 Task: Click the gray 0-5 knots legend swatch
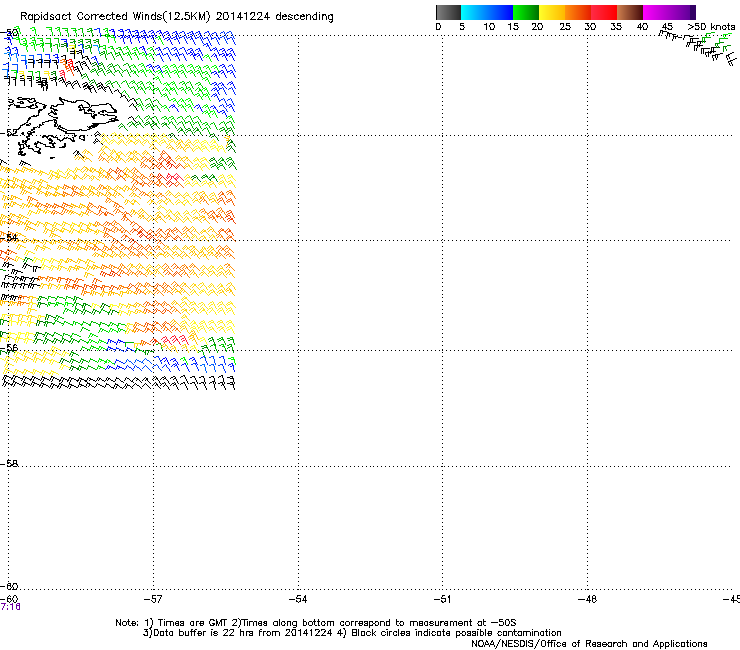[448, 12]
